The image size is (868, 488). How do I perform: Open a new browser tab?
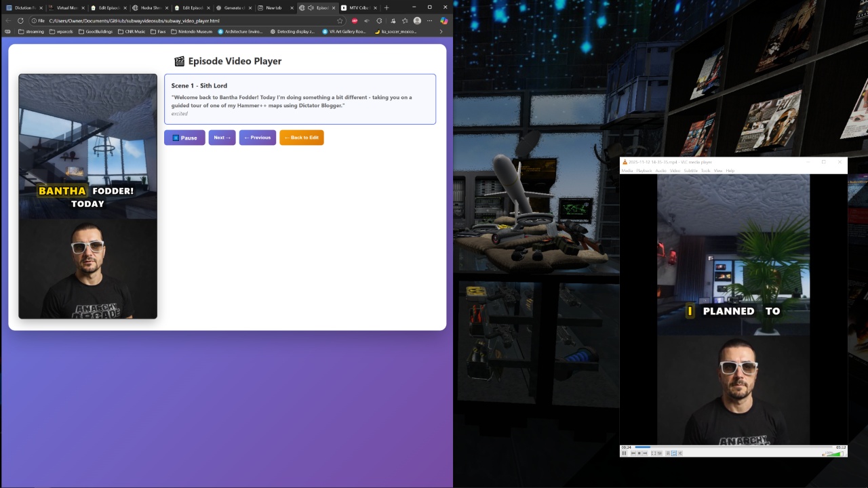[x=387, y=7]
